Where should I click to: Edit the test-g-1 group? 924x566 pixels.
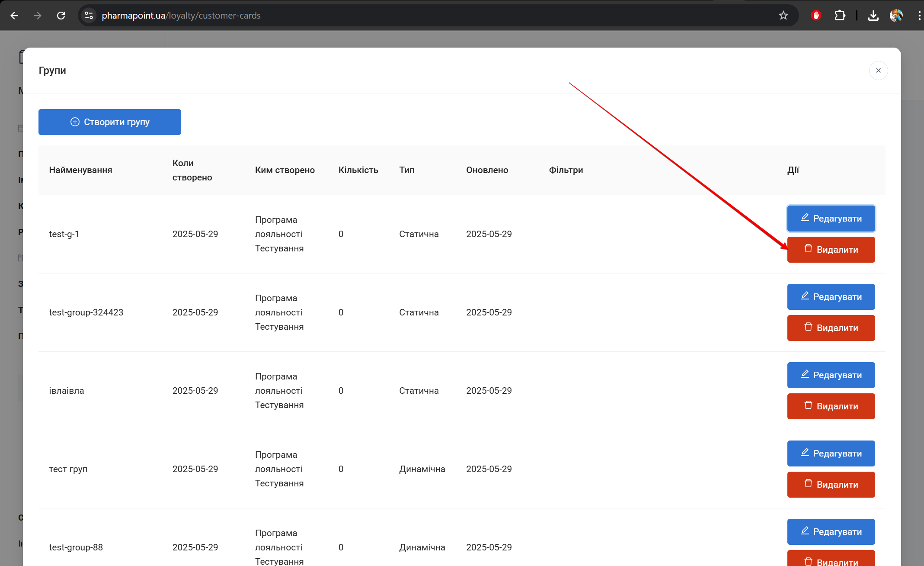click(831, 219)
